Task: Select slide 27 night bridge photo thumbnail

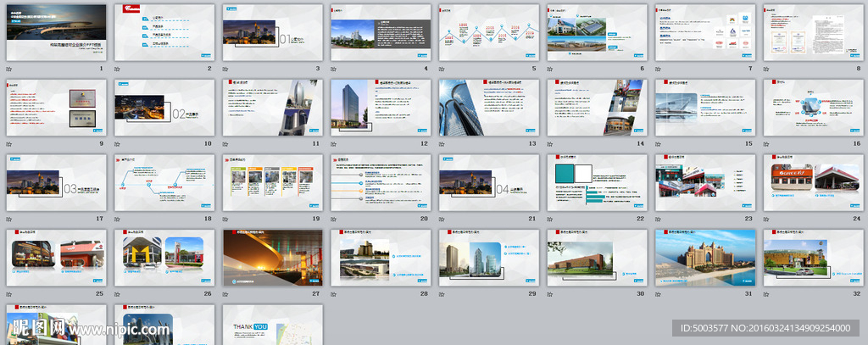Action: [x=273, y=258]
